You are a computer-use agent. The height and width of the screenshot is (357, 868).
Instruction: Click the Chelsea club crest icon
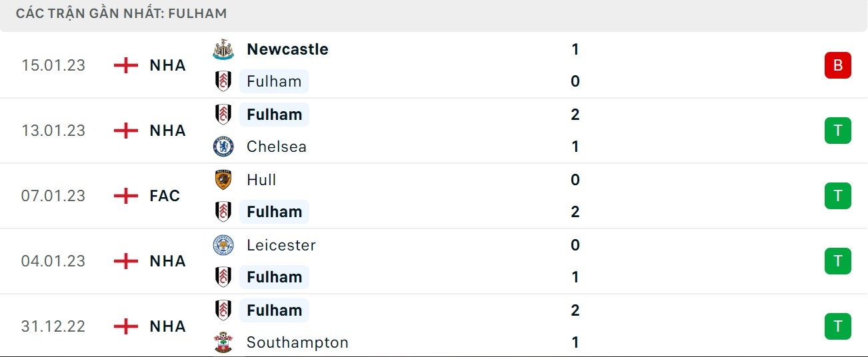coord(223,147)
